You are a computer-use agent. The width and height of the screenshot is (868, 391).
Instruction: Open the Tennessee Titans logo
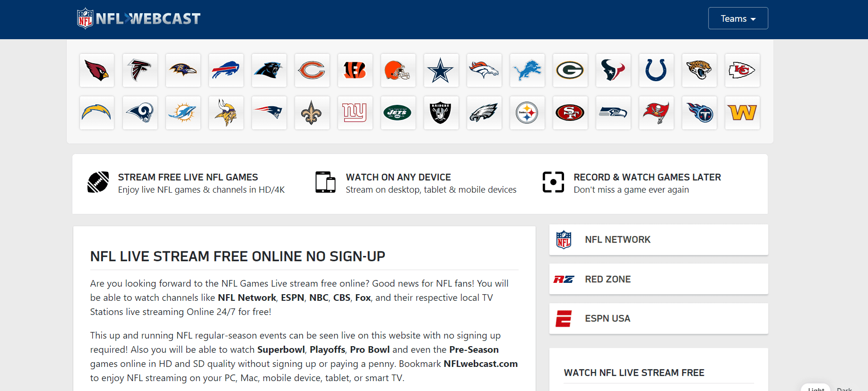pyautogui.click(x=699, y=113)
